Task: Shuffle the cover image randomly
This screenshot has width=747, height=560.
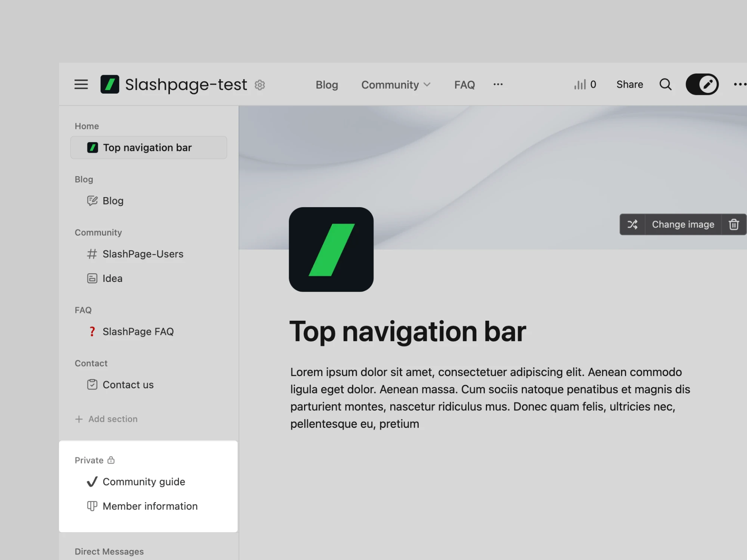Action: click(632, 224)
